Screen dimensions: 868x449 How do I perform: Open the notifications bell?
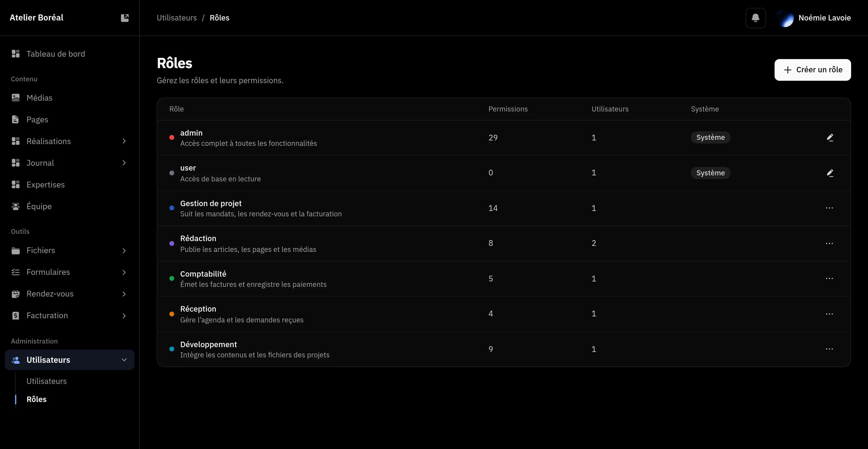756,18
